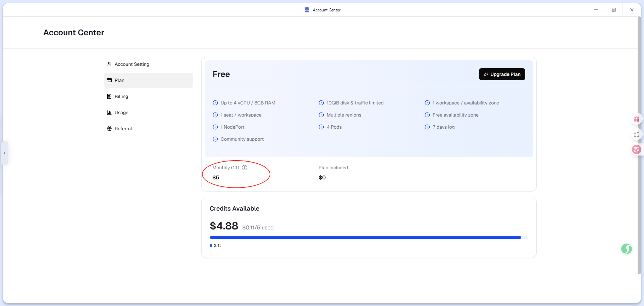Go to the Usage section
644x306 pixels.
121,113
